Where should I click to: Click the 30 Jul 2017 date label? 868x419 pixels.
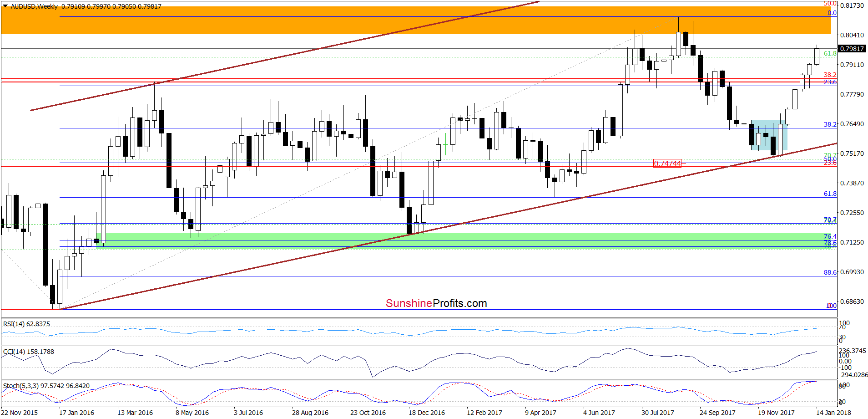[658, 413]
